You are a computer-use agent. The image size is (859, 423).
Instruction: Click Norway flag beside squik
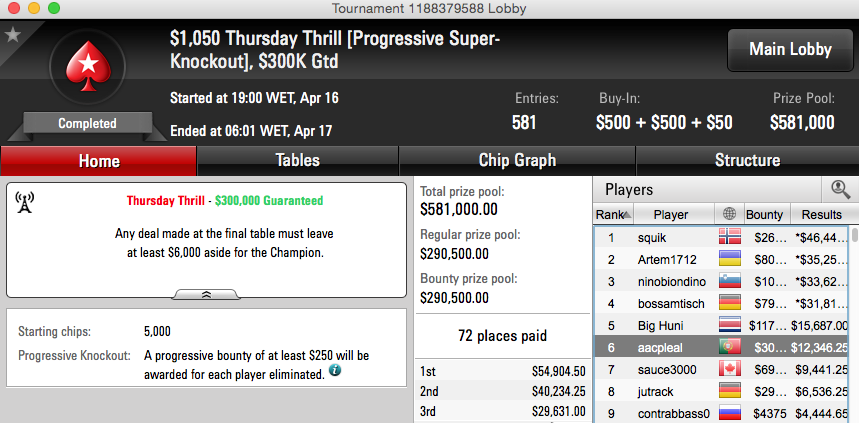[x=729, y=237]
